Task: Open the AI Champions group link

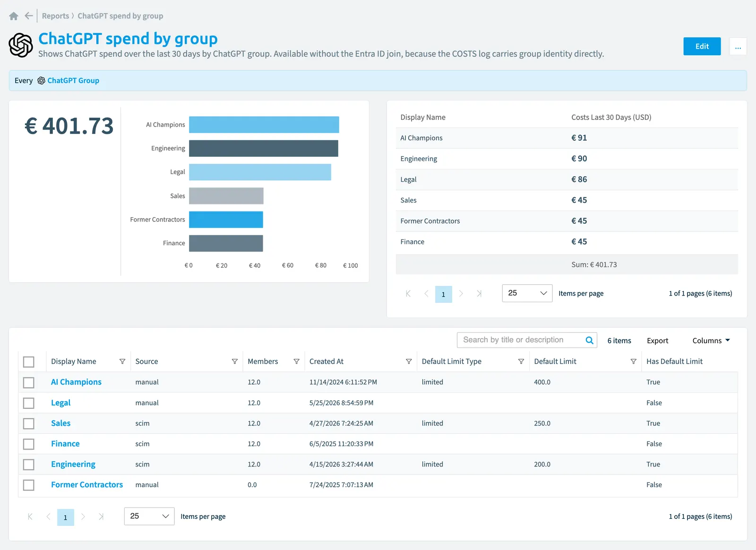Action: point(76,382)
